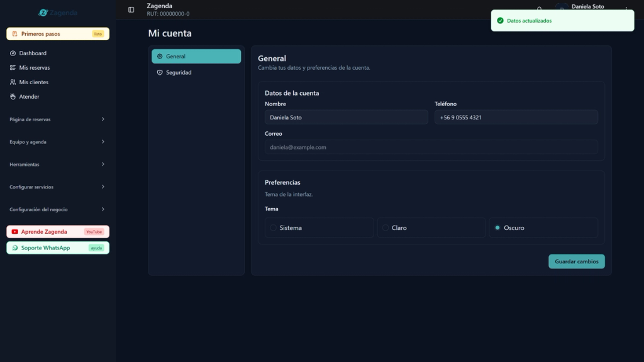Viewport: 644px width, 362px height.
Task: Open Soporte WhatsApp help link
Action: pyautogui.click(x=58, y=248)
